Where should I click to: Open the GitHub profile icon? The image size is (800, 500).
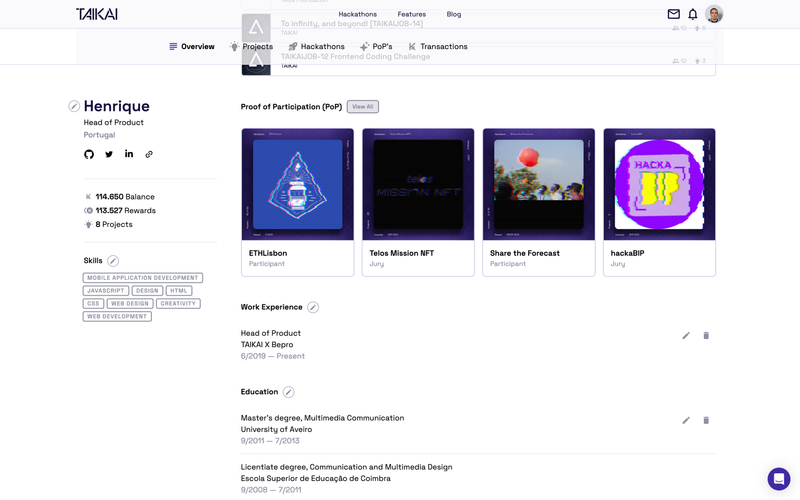click(x=89, y=154)
